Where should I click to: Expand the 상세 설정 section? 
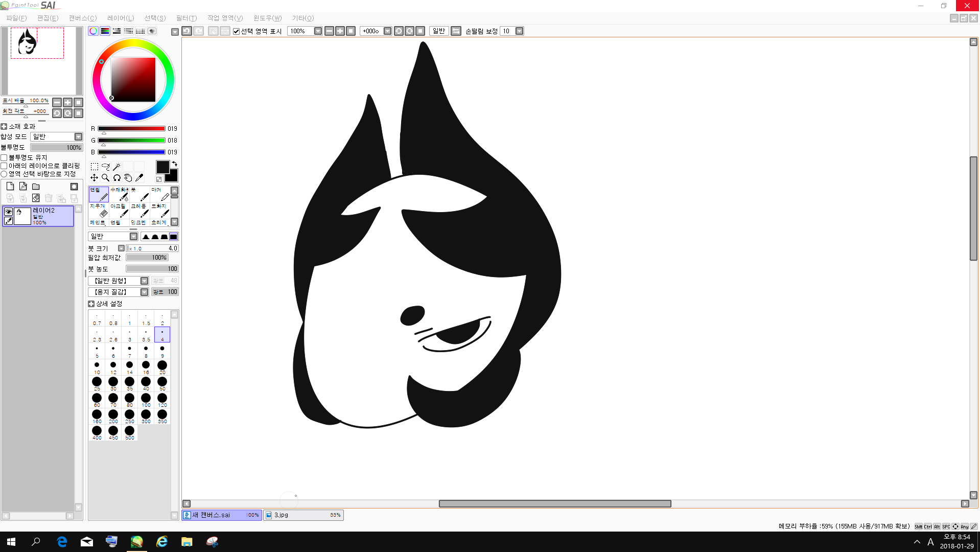91,304
